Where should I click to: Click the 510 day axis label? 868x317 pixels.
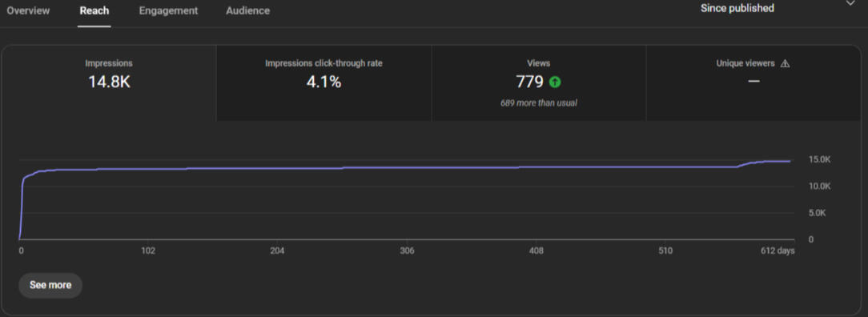665,251
